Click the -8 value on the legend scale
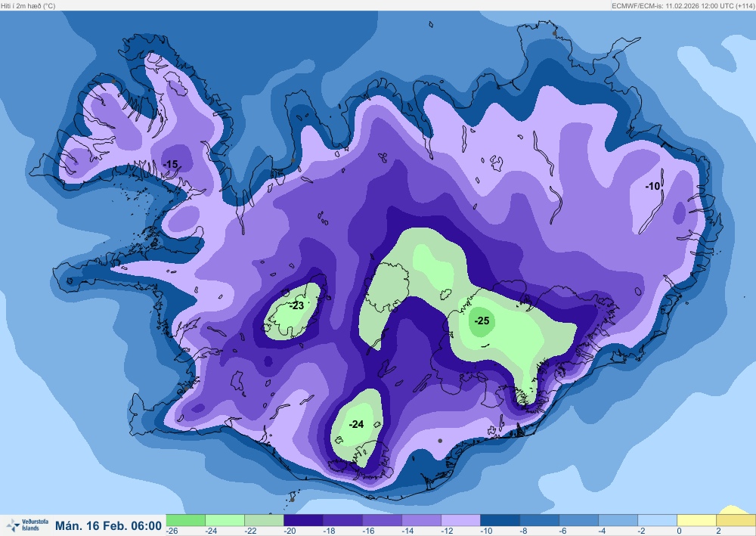 point(524,531)
